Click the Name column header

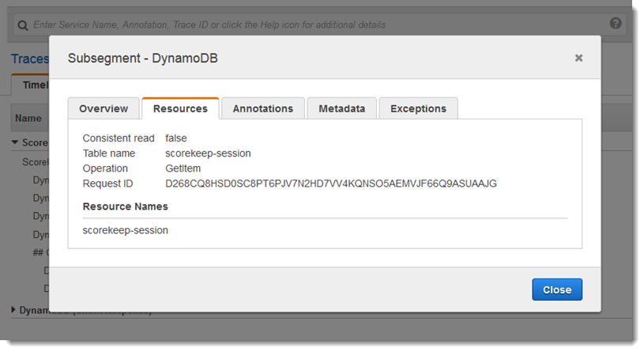pos(28,118)
